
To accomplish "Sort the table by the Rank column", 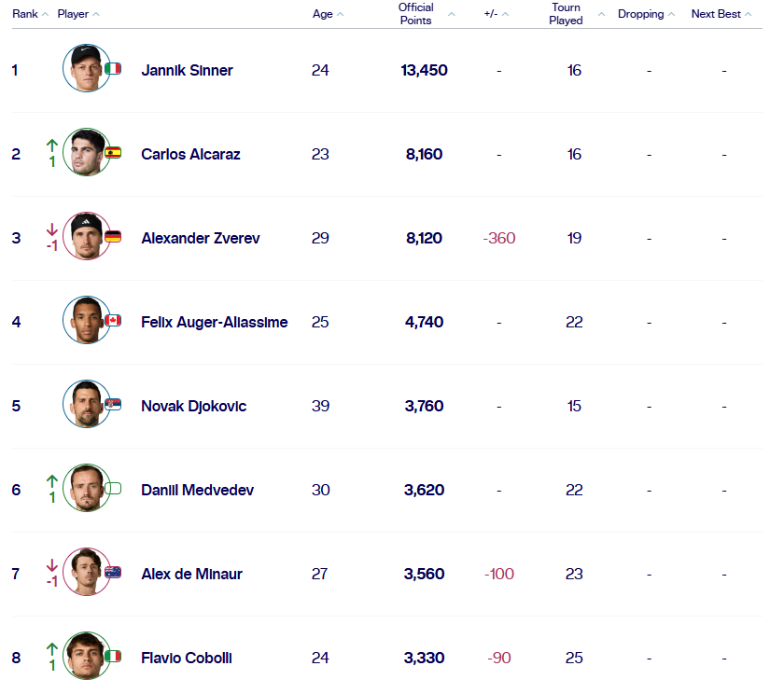I will 30,14.
